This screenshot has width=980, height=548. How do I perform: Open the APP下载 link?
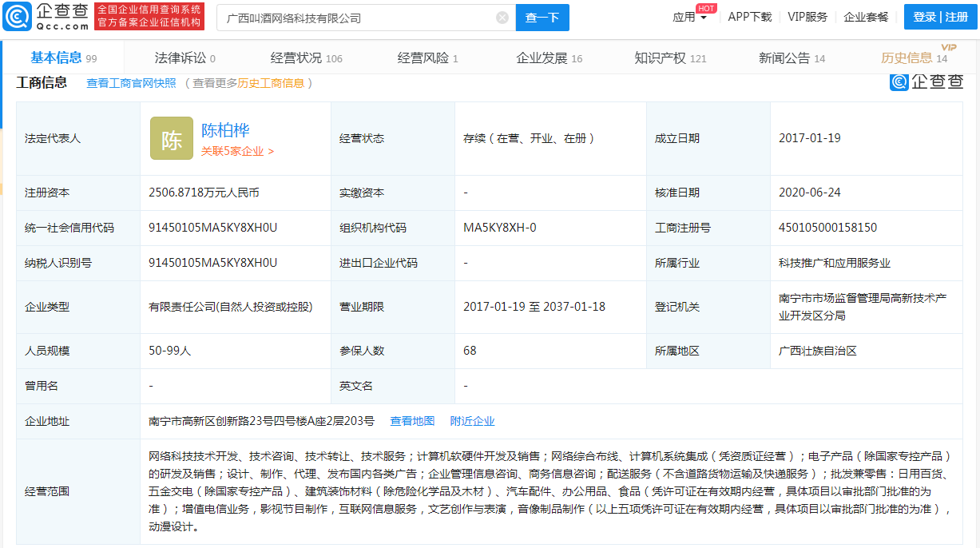point(750,17)
